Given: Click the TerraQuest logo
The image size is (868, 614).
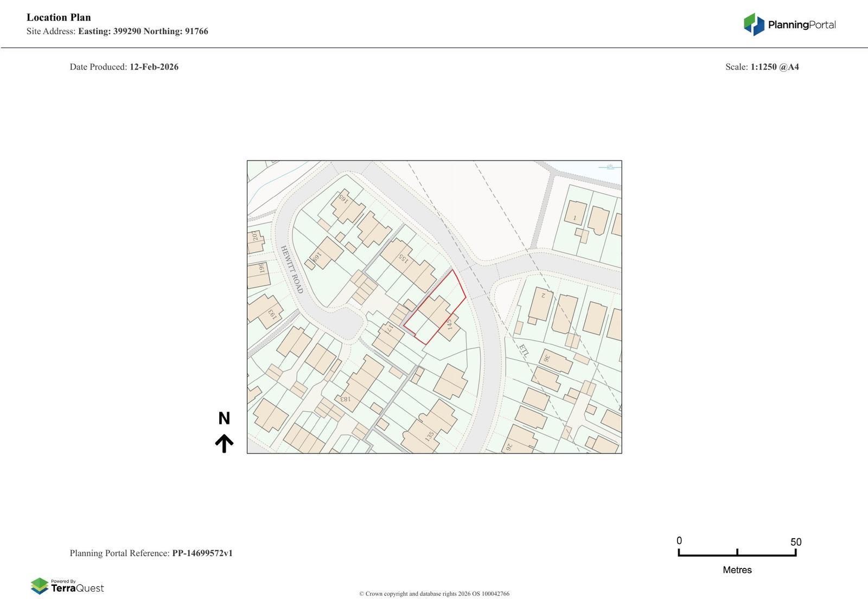Looking at the screenshot, I should (x=67, y=586).
